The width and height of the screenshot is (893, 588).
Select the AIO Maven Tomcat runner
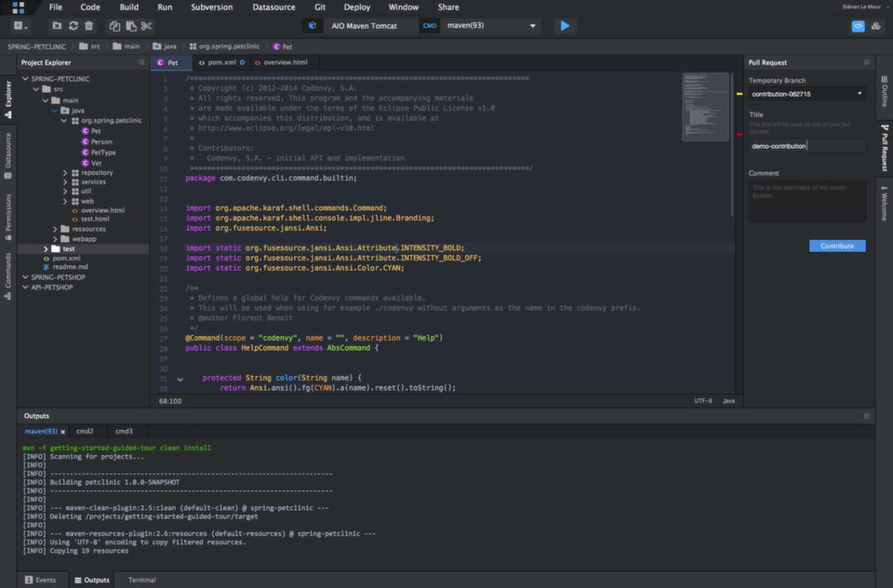[x=364, y=26]
